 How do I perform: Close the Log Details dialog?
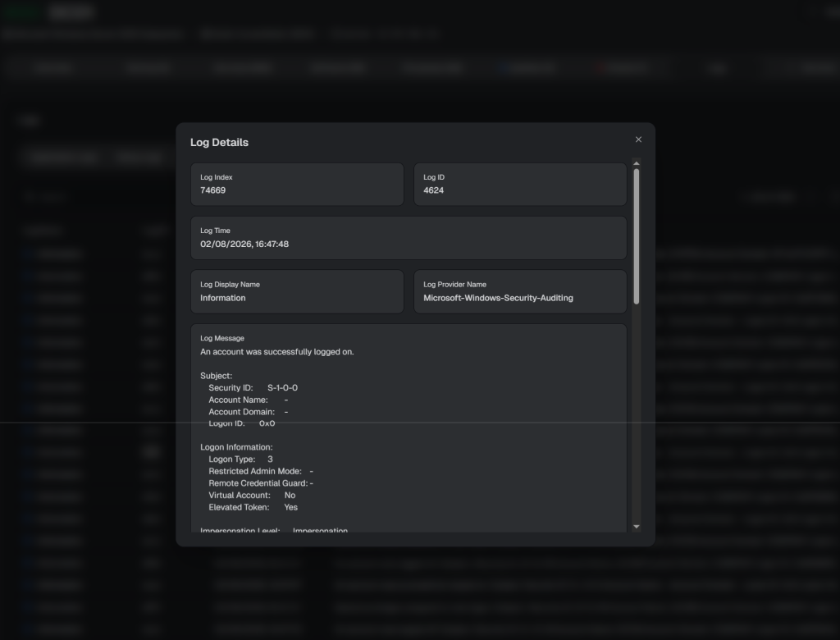[638, 139]
